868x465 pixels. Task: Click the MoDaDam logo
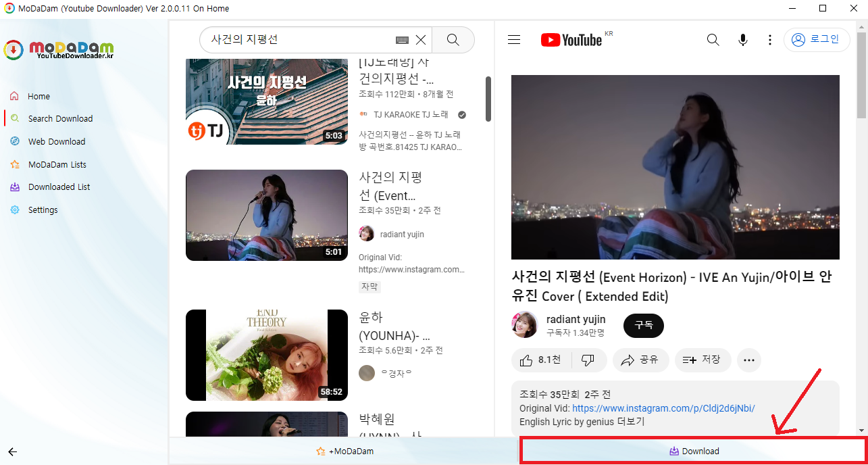tap(59, 50)
